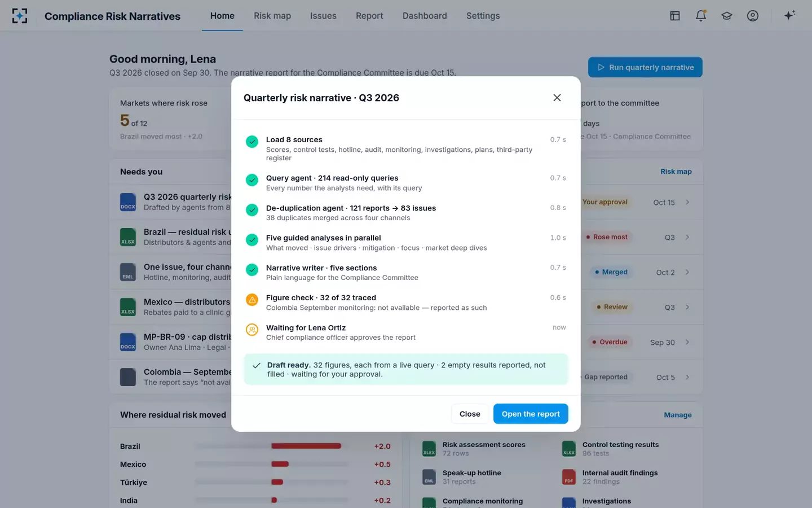Image resolution: width=812 pixels, height=508 pixels.
Task: Click the Q3 2026 quarterly risk DOCX icon
Action: pyautogui.click(x=128, y=202)
